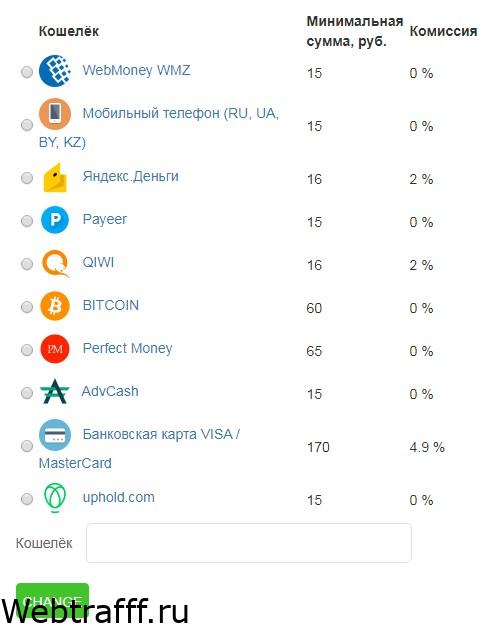Viewport: 498px width, 625px height.
Task: Open the Яндекс.Деньги link
Action: tap(130, 176)
